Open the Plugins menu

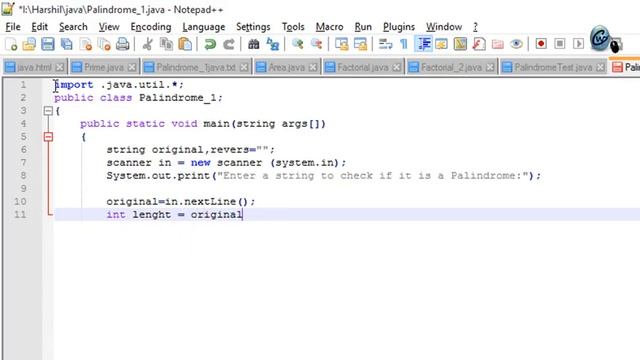click(x=399, y=27)
